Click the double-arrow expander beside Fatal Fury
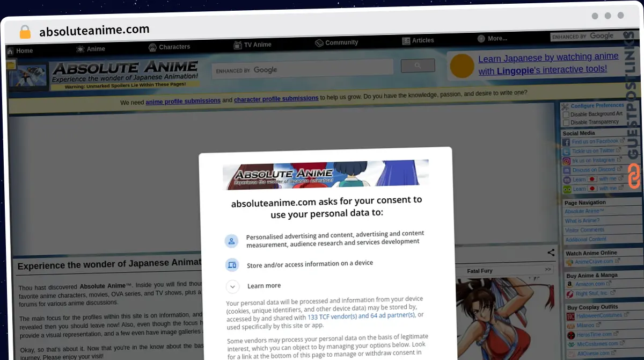Viewport: 644px width, 360px height. tap(547, 270)
